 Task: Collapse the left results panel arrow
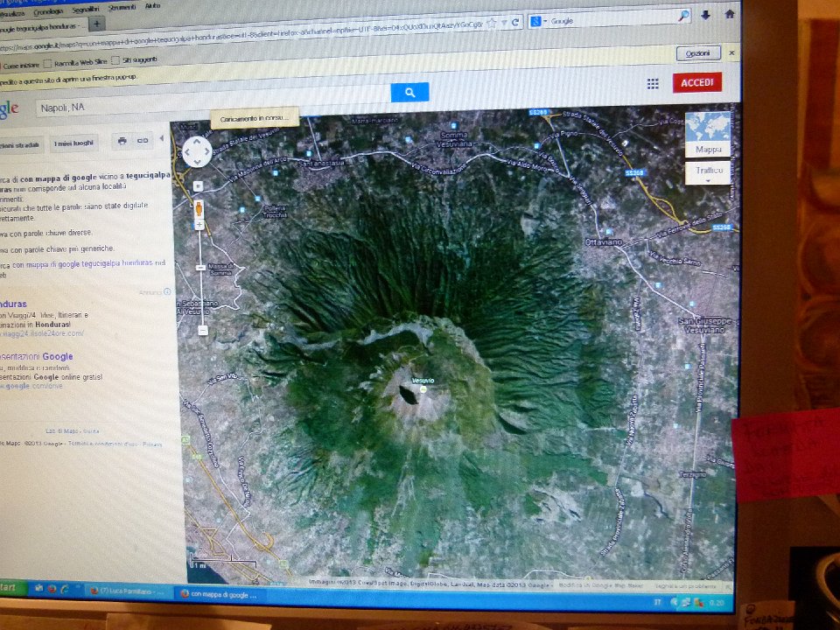pyautogui.click(x=161, y=139)
